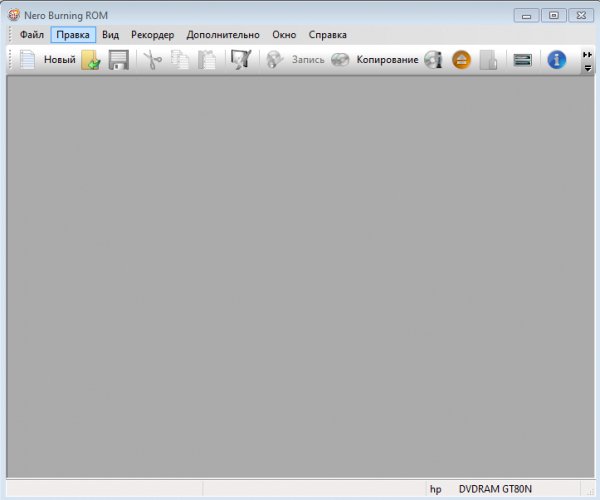This screenshot has height=500, width=600.
Task: Click the file browser toggle icon
Action: coord(241,60)
